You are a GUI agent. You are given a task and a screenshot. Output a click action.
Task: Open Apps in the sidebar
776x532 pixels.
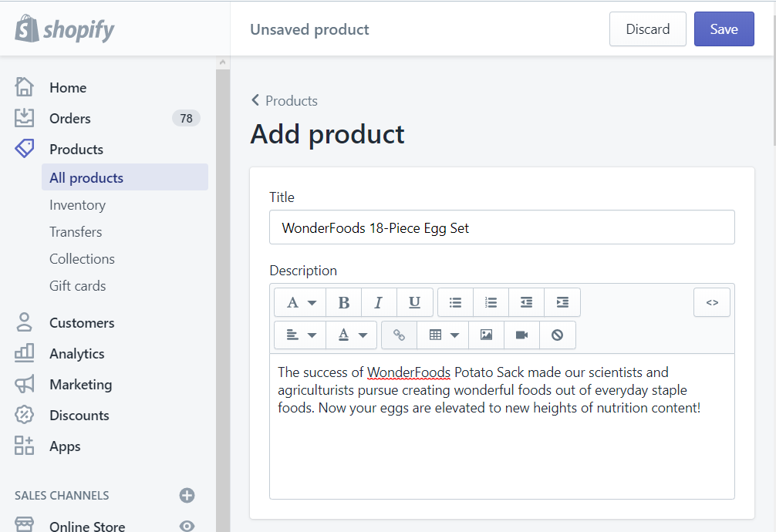coord(65,446)
